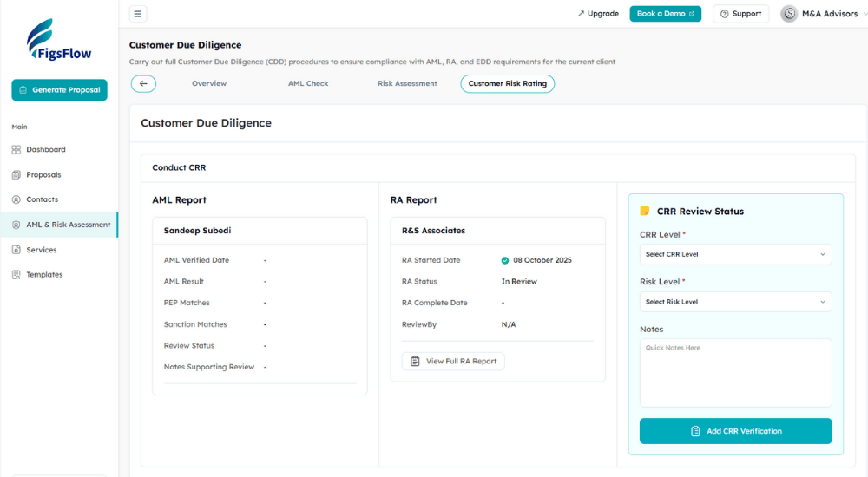This screenshot has height=477, width=868.
Task: Click the Sandeep Subedi card heading
Action: (198, 231)
